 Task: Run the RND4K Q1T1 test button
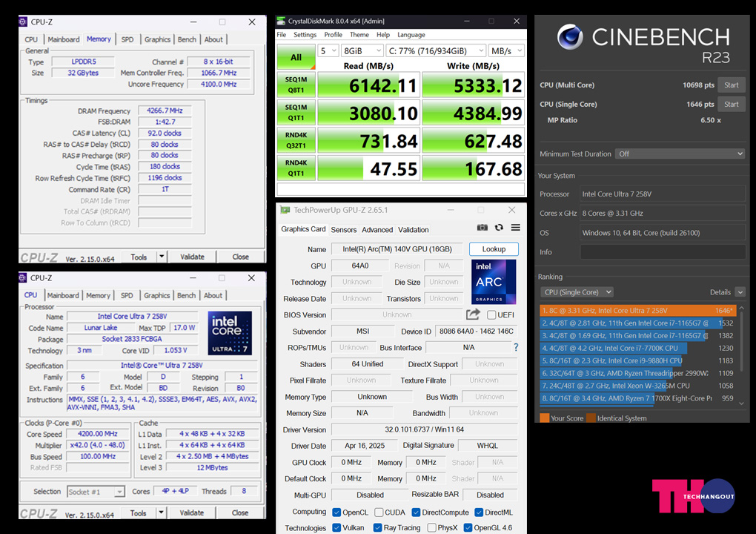(x=296, y=168)
